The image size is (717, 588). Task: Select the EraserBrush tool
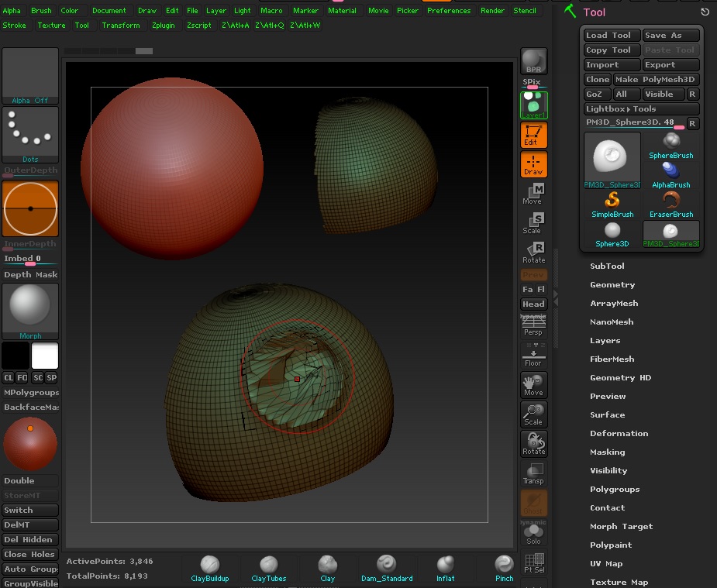[670, 205]
